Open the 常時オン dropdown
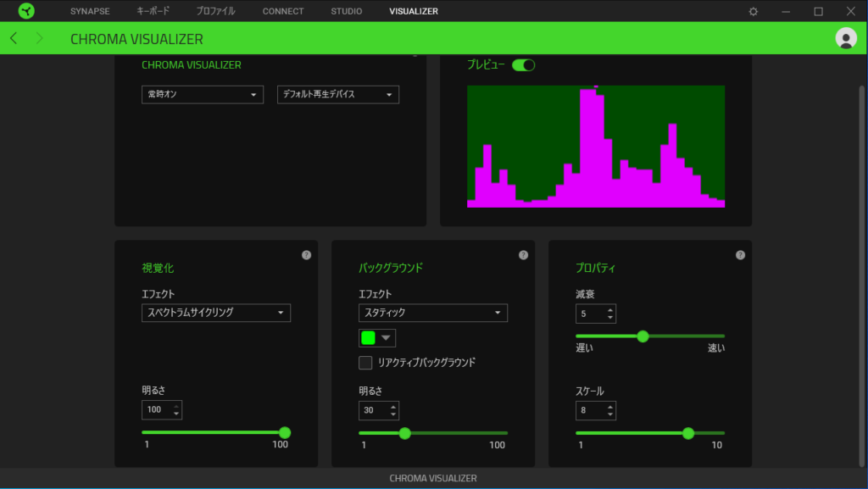This screenshot has width=868, height=489. 203,95
